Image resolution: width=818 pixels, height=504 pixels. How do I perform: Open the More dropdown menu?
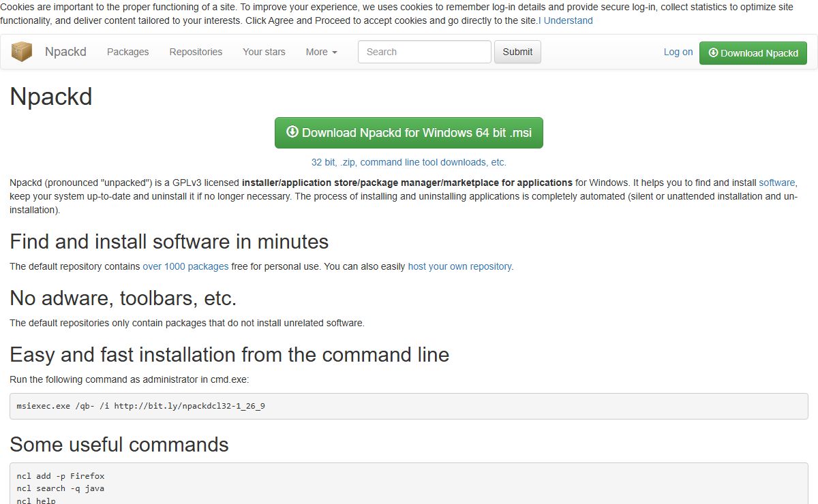point(322,52)
